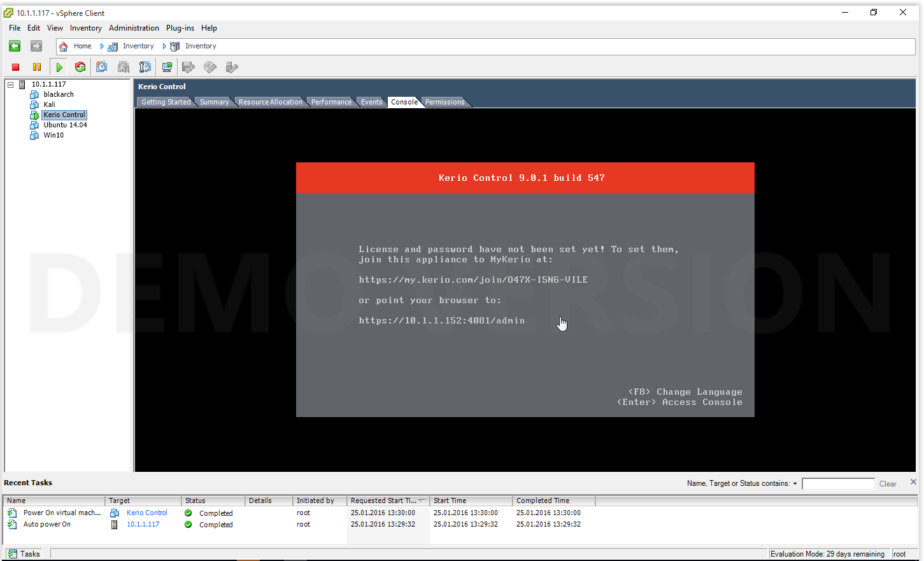Open the Inventory menu
Screen dimensions: 924x561
[86, 28]
